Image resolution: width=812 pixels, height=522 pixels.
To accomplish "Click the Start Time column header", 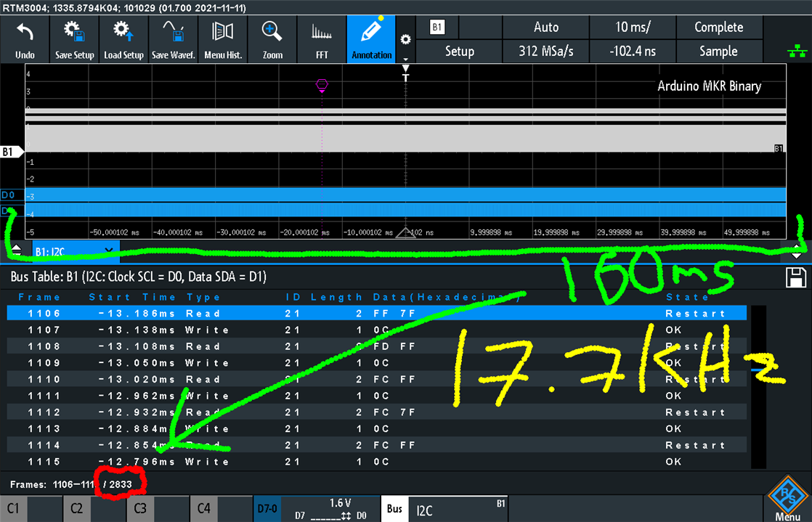I will [132, 297].
